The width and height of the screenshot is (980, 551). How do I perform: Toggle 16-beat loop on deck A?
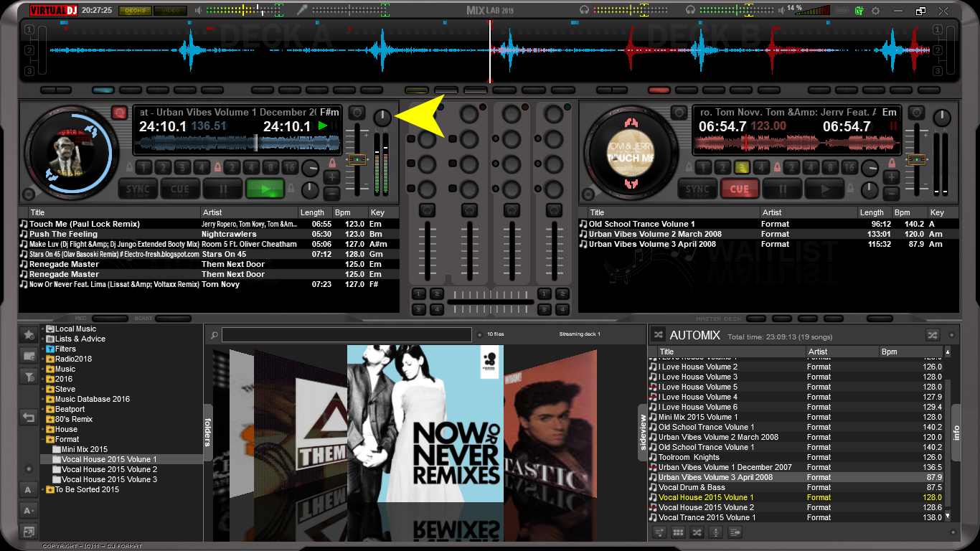click(x=290, y=167)
